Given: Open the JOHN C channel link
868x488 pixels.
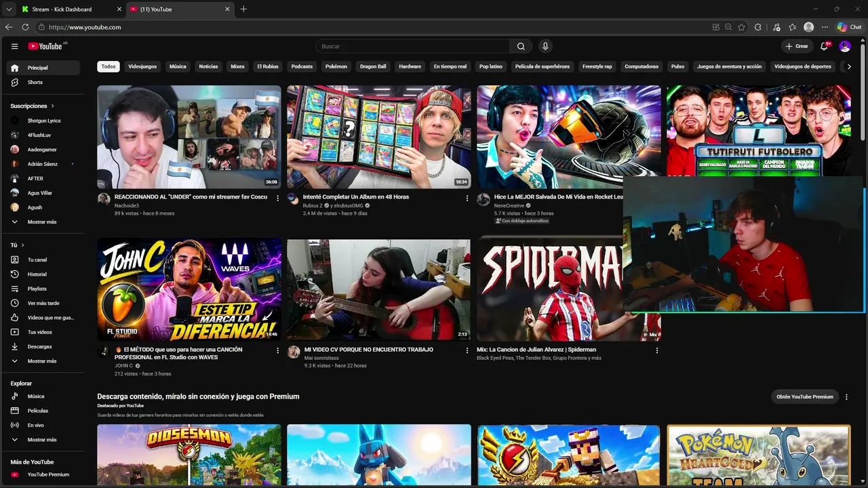Looking at the screenshot, I should coord(123,366).
